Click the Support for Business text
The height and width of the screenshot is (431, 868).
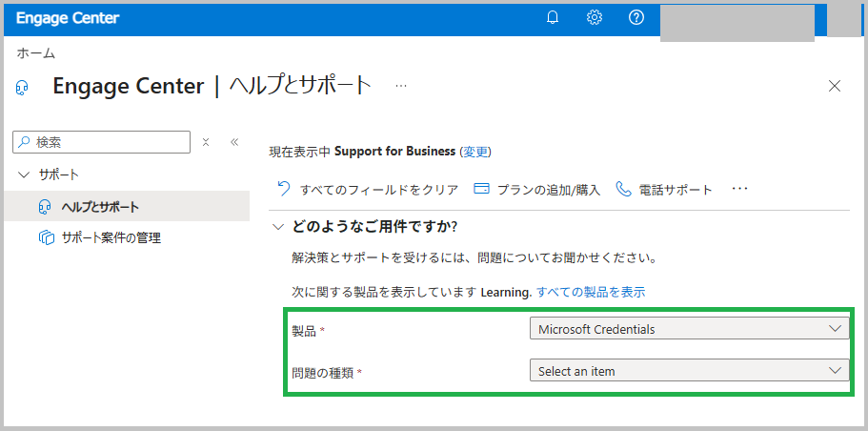(395, 152)
